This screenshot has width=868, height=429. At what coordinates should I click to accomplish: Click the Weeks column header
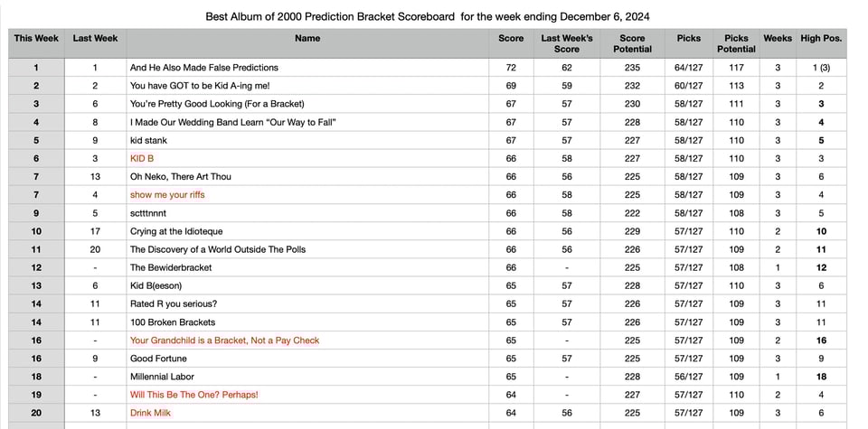pyautogui.click(x=778, y=38)
